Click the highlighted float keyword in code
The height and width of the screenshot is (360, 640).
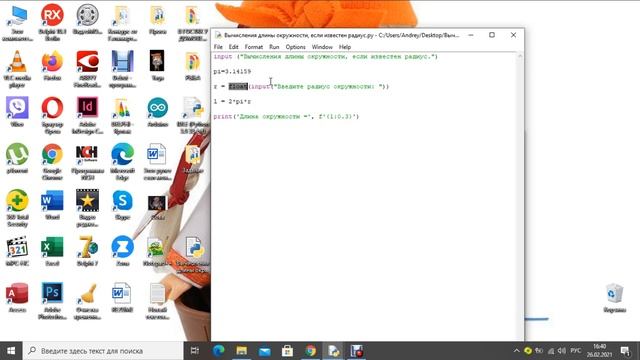[x=238, y=87]
